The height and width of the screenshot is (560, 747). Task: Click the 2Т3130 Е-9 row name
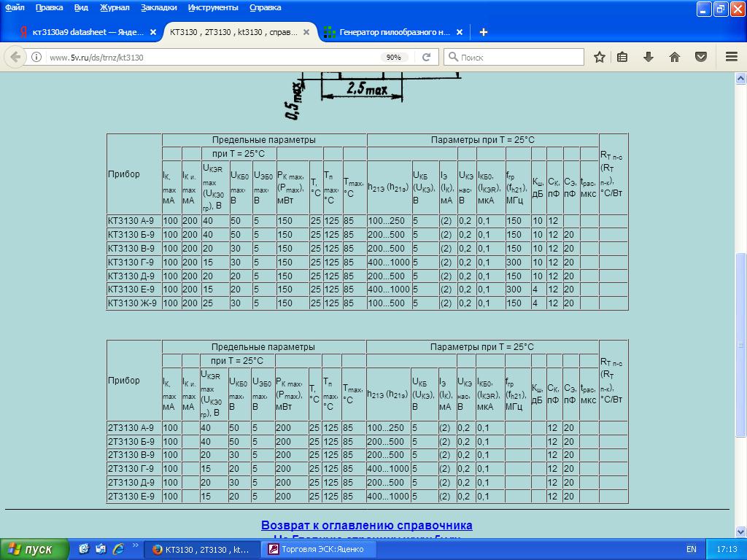click(131, 496)
